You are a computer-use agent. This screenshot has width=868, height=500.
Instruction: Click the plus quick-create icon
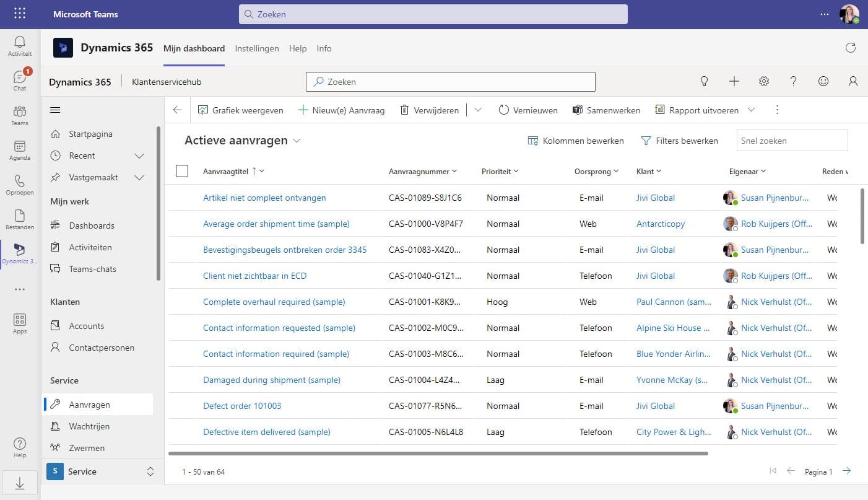(x=734, y=81)
